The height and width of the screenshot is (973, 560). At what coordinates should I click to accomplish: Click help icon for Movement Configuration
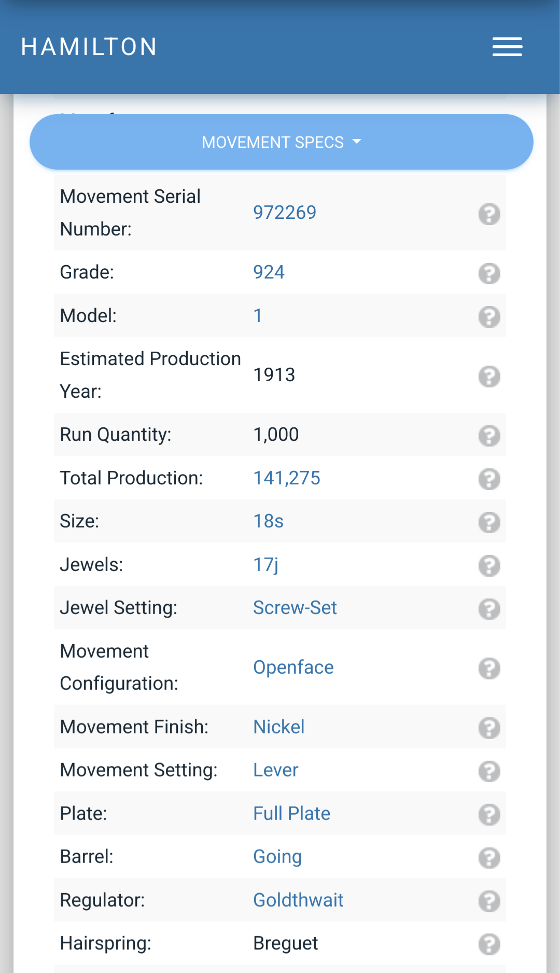(x=489, y=668)
